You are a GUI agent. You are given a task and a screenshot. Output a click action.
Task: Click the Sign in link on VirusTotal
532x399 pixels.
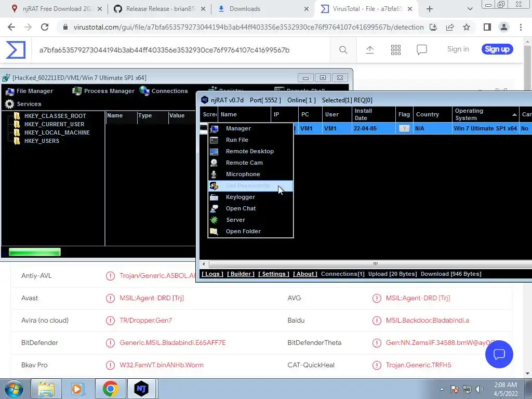[x=458, y=49]
